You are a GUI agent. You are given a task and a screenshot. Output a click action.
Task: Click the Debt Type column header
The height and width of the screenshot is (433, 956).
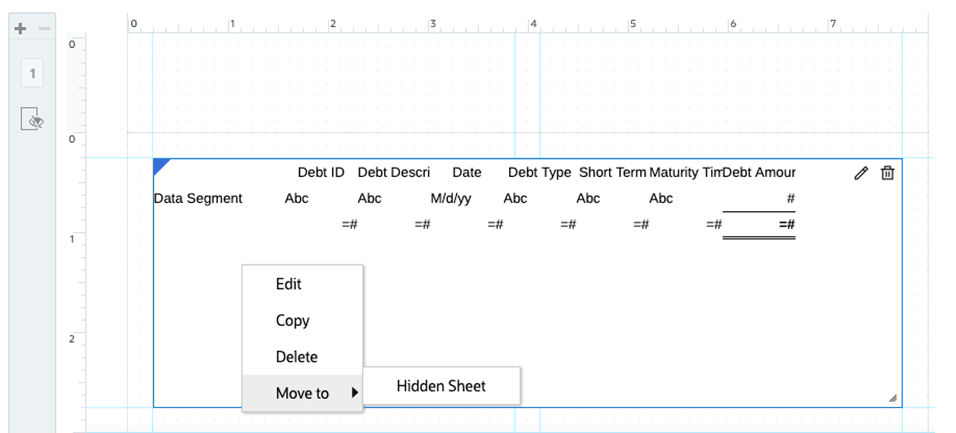click(539, 173)
